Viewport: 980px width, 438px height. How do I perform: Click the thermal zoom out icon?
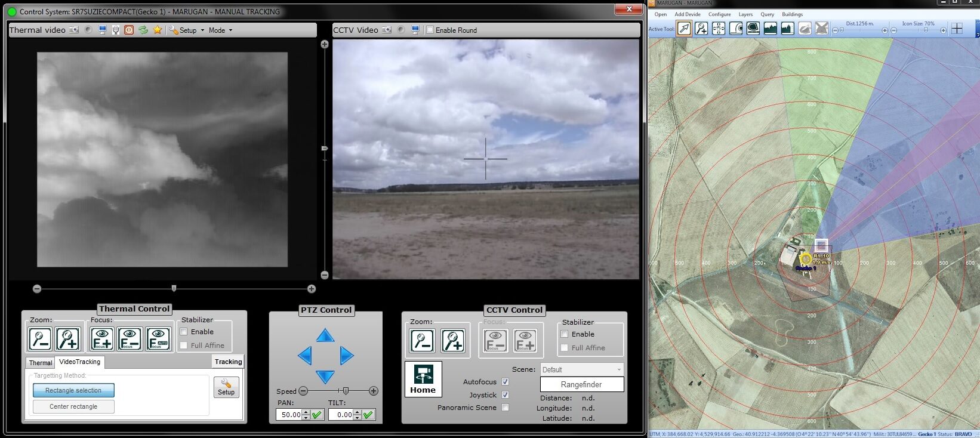41,339
